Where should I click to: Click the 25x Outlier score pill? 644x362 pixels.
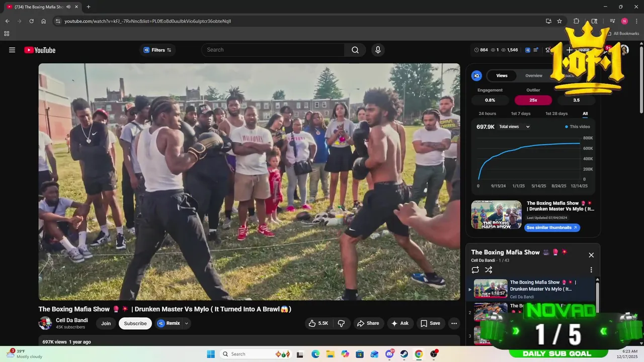click(533, 100)
